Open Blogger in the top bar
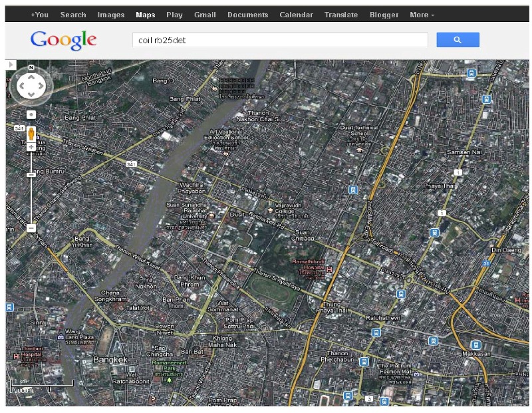This screenshot has width=532, height=413. click(384, 15)
